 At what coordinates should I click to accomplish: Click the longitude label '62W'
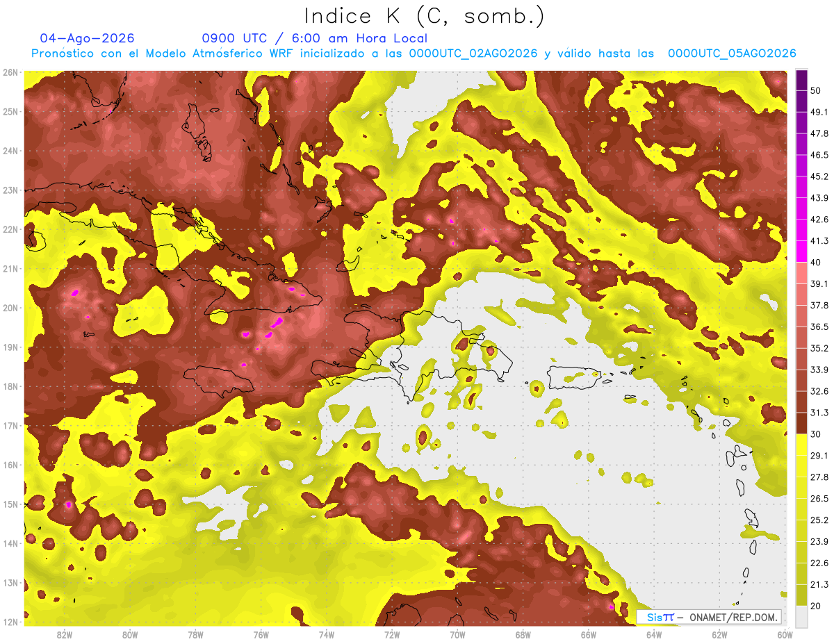719,635
